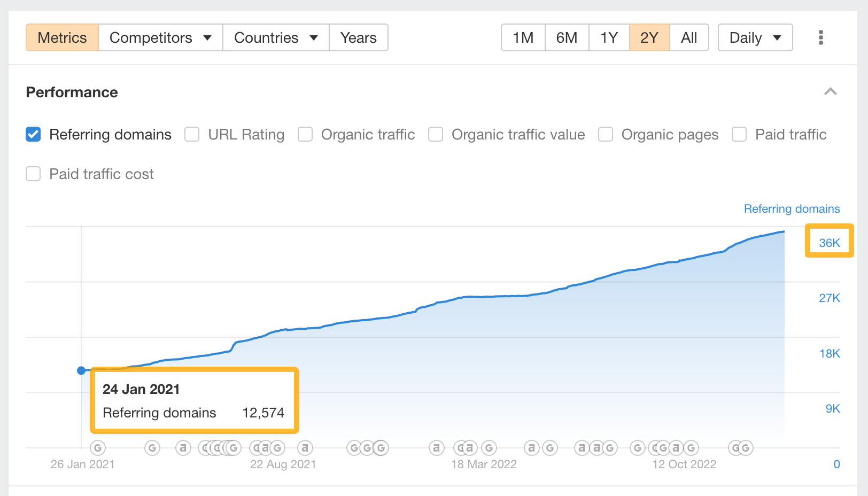Open the 36K Referring domains axis link

(x=828, y=242)
